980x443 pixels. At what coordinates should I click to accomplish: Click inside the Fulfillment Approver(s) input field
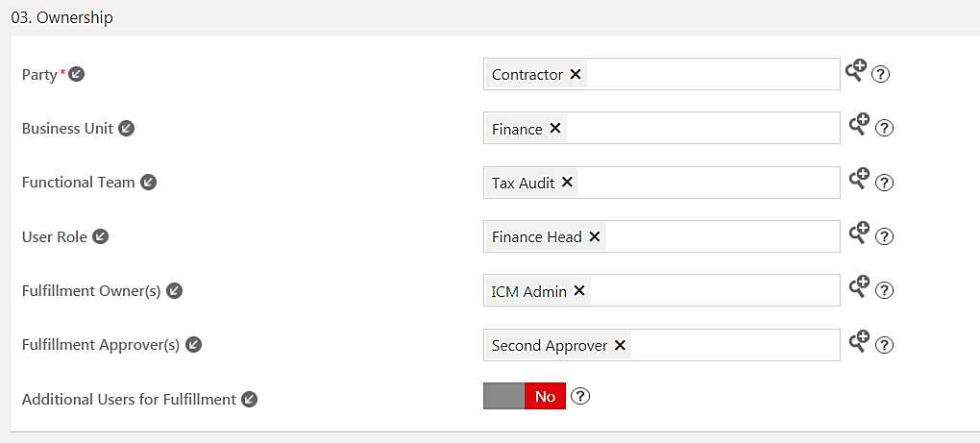(x=730, y=345)
